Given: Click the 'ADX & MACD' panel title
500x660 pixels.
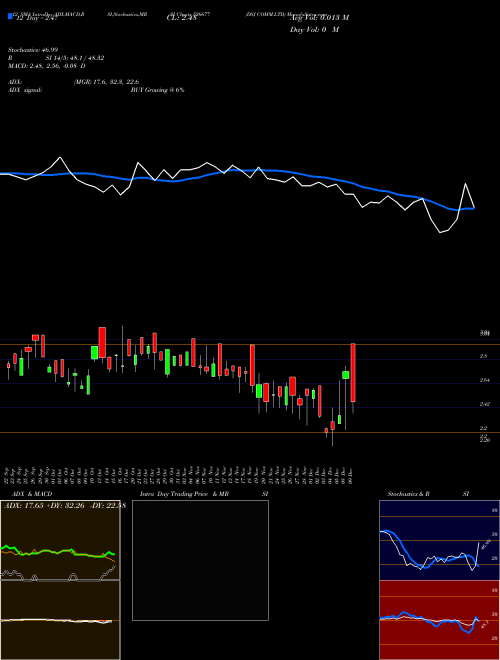Looking at the screenshot, I should 32,494.
